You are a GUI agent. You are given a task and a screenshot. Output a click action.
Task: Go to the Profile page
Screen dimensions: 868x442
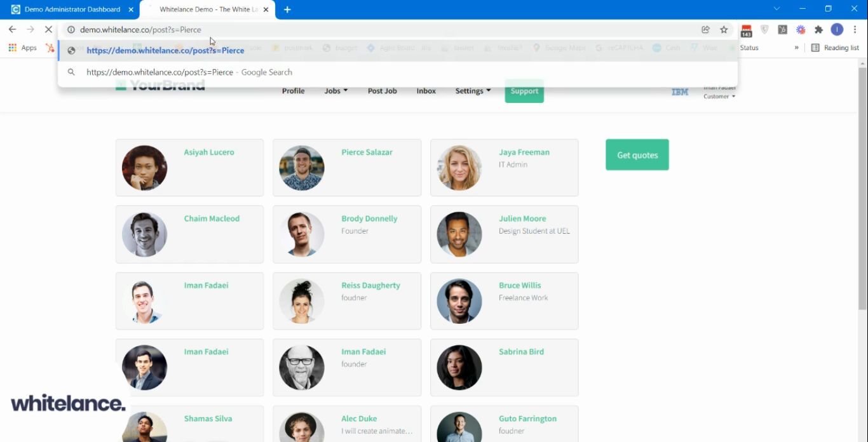click(x=293, y=91)
